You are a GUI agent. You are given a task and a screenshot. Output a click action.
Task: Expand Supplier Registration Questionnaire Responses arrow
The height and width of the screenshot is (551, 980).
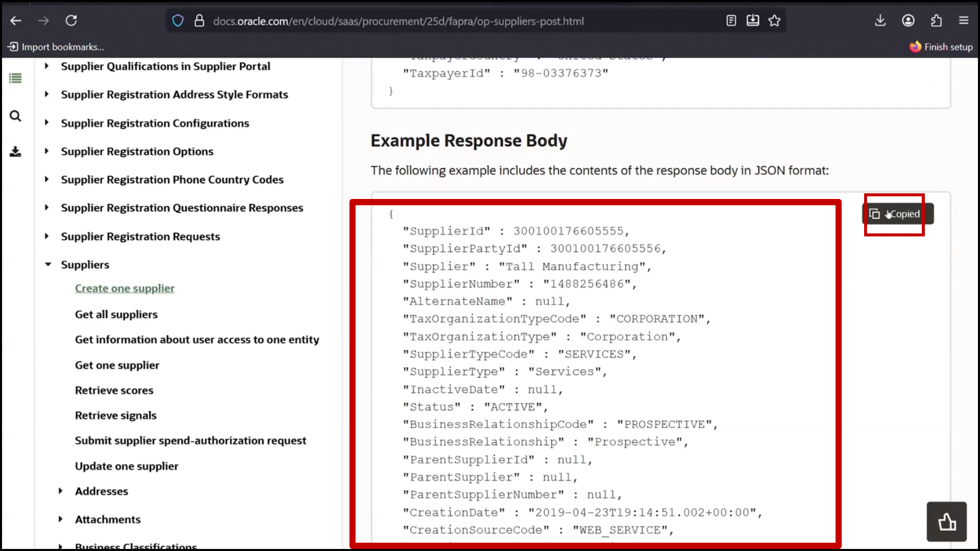point(46,208)
